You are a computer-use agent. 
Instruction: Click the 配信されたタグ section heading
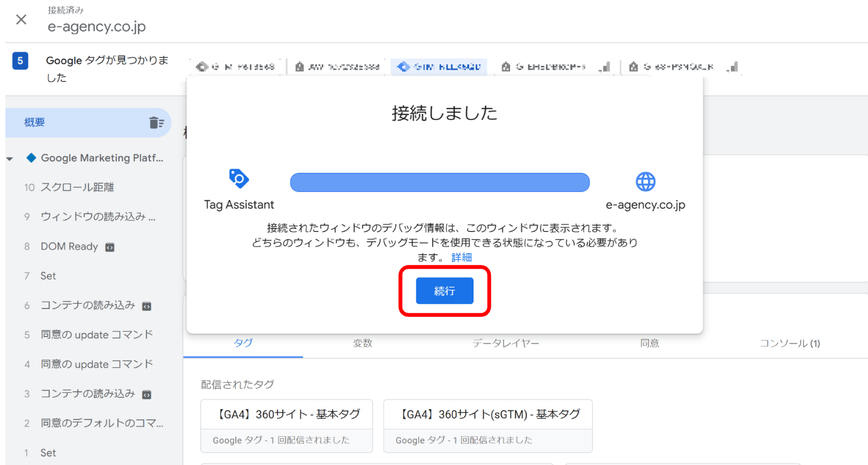click(x=237, y=385)
